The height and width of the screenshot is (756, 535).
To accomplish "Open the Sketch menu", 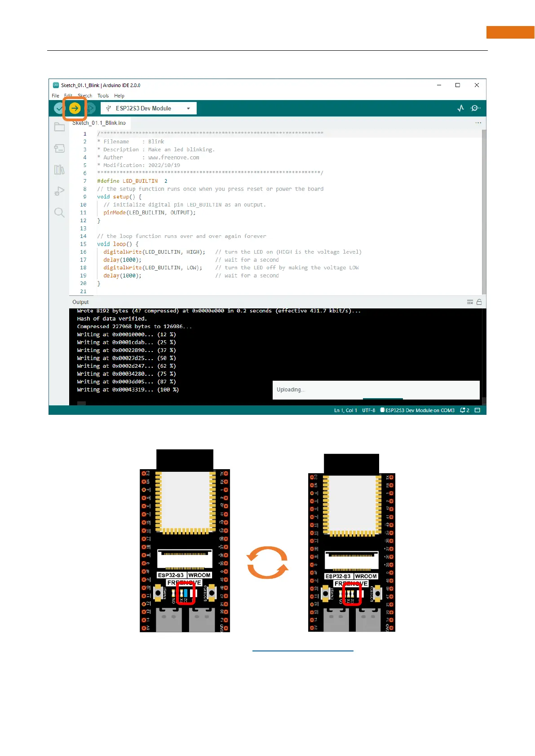I will 85,96.
